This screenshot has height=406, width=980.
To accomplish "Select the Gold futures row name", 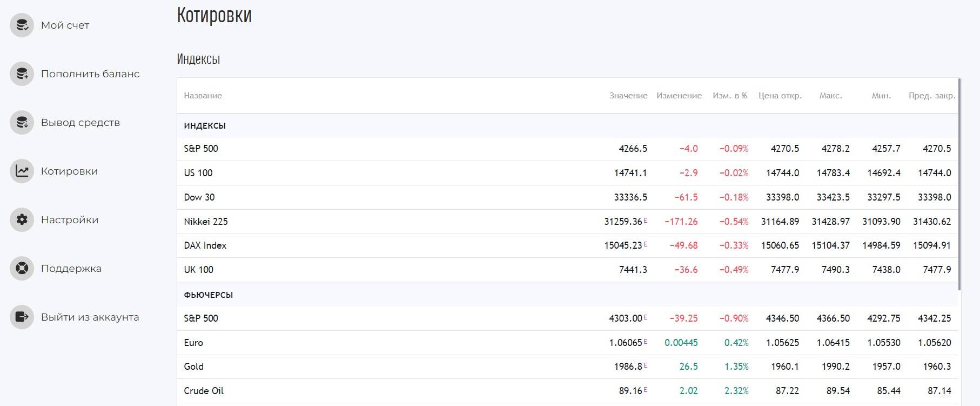I will coord(194,367).
